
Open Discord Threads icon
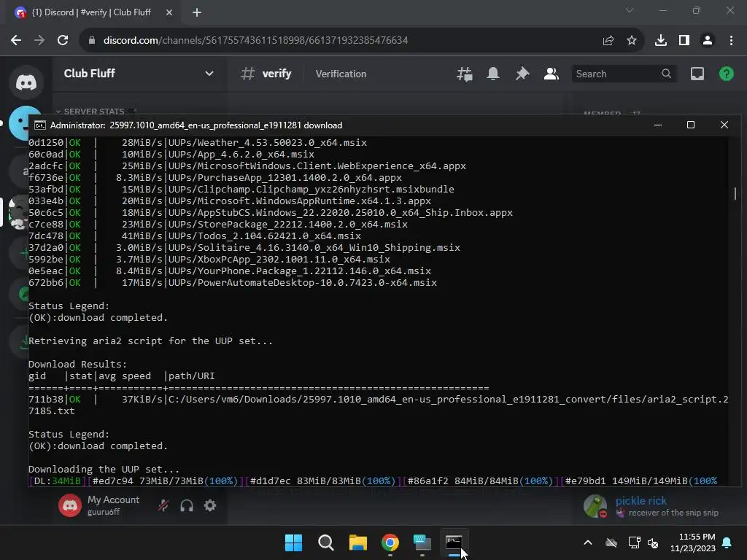[465, 74]
